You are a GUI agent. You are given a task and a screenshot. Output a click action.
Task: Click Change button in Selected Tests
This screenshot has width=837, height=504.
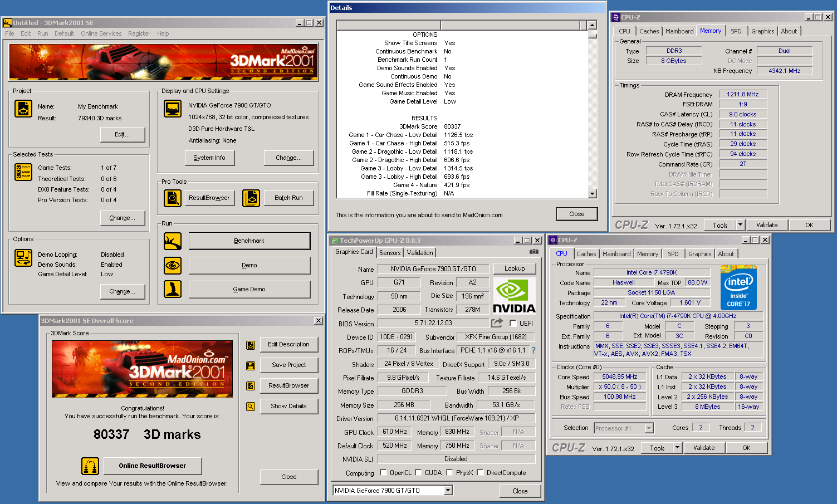pos(122,218)
